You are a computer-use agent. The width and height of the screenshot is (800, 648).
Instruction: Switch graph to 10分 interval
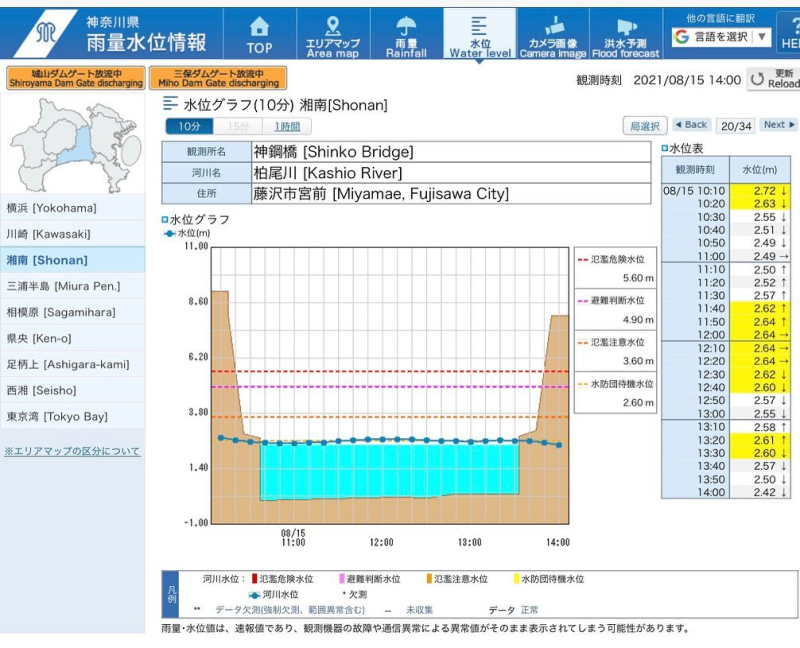click(189, 127)
